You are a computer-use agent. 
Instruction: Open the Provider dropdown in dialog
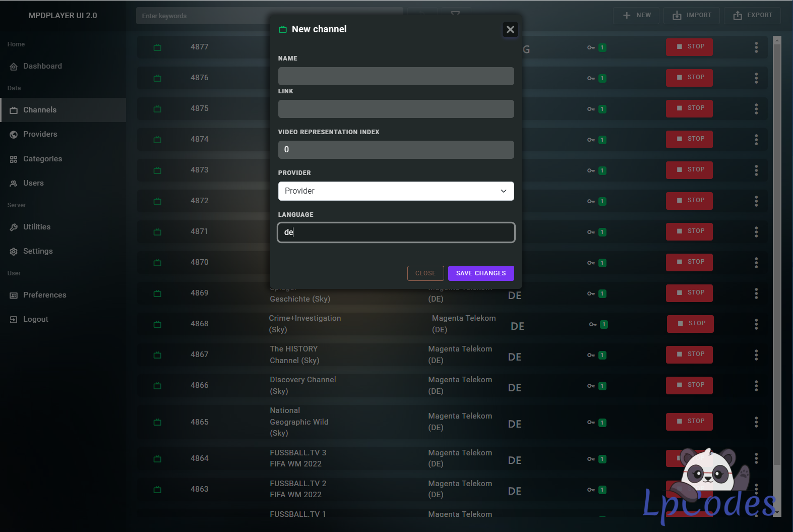(396, 191)
